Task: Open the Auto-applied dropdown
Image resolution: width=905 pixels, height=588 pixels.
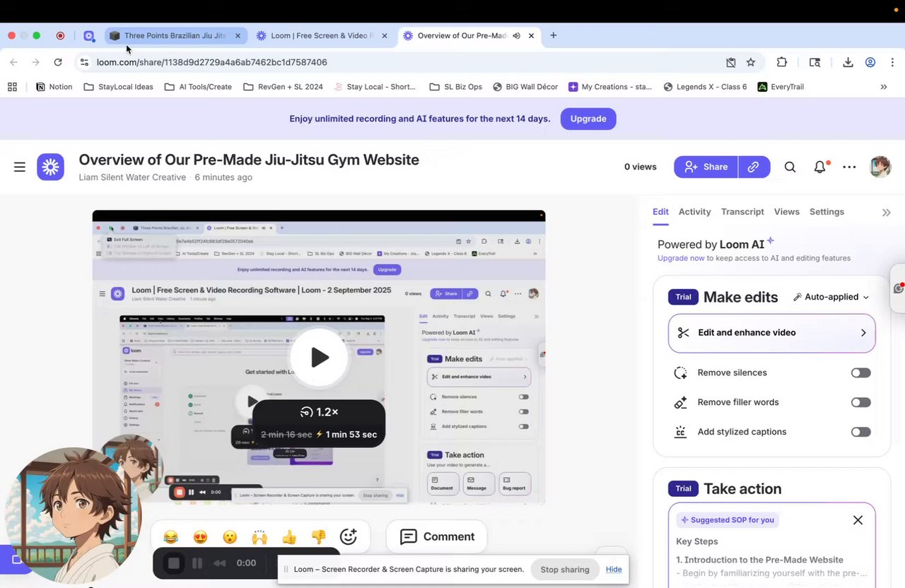Action: pos(831,297)
